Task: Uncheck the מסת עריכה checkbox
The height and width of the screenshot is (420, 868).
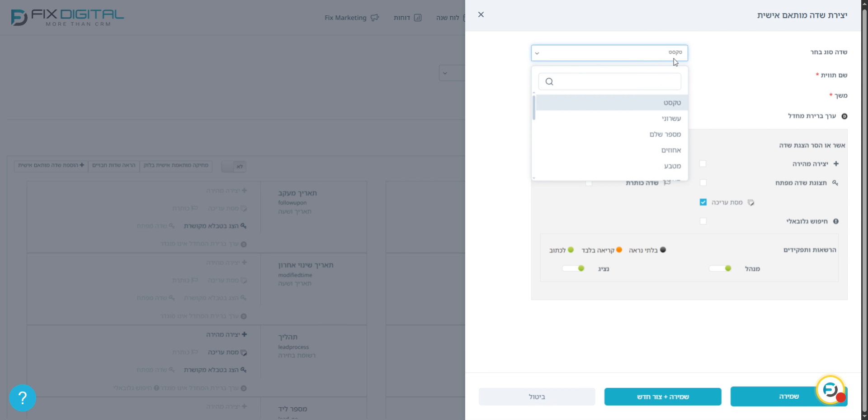Action: pyautogui.click(x=703, y=202)
